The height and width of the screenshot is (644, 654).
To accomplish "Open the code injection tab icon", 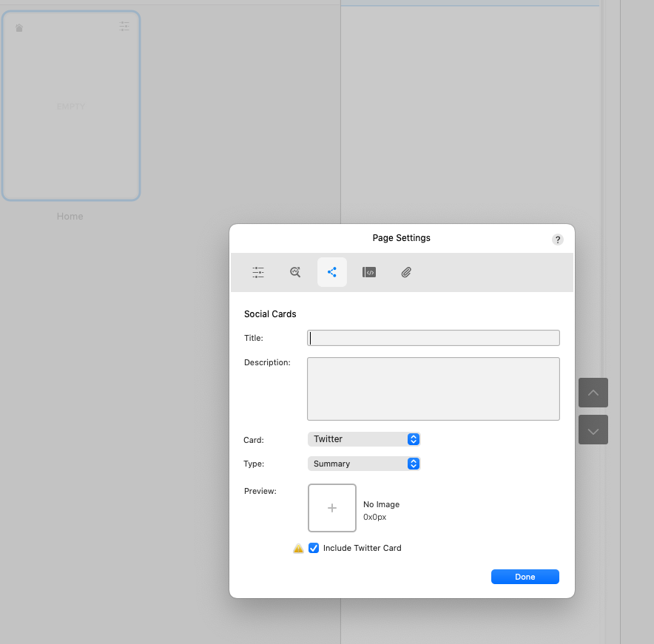I will [x=369, y=272].
